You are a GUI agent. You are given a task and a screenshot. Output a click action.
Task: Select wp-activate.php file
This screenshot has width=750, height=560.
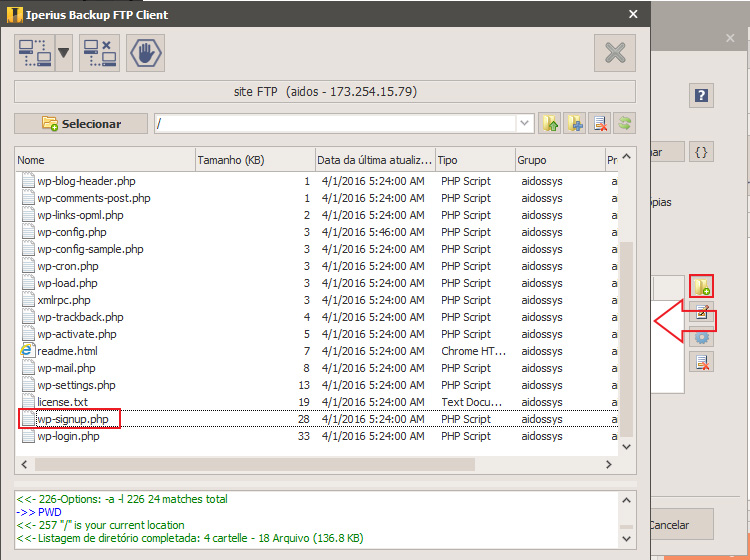[77, 334]
